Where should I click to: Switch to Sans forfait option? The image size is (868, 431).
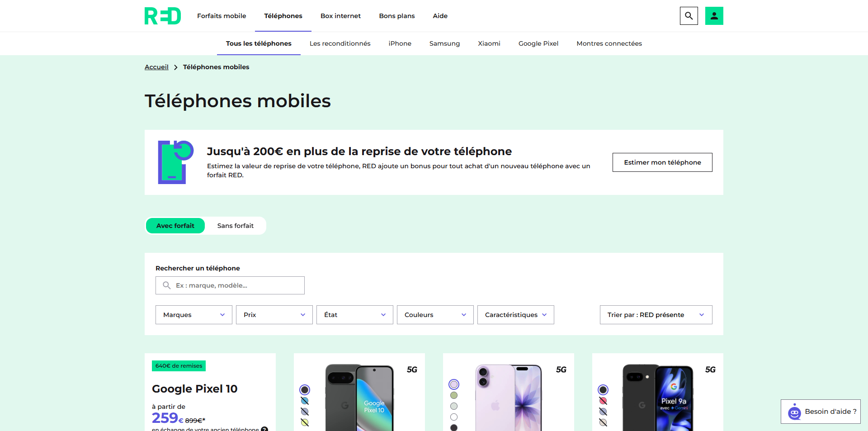click(x=236, y=226)
